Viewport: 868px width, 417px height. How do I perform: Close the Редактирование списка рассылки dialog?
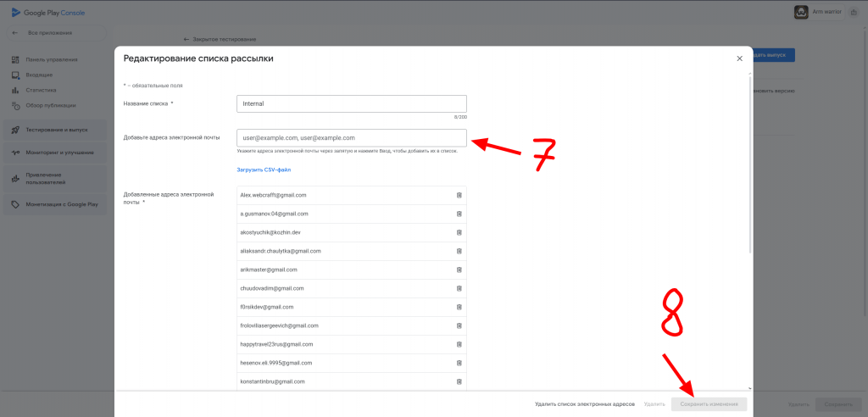click(739, 58)
